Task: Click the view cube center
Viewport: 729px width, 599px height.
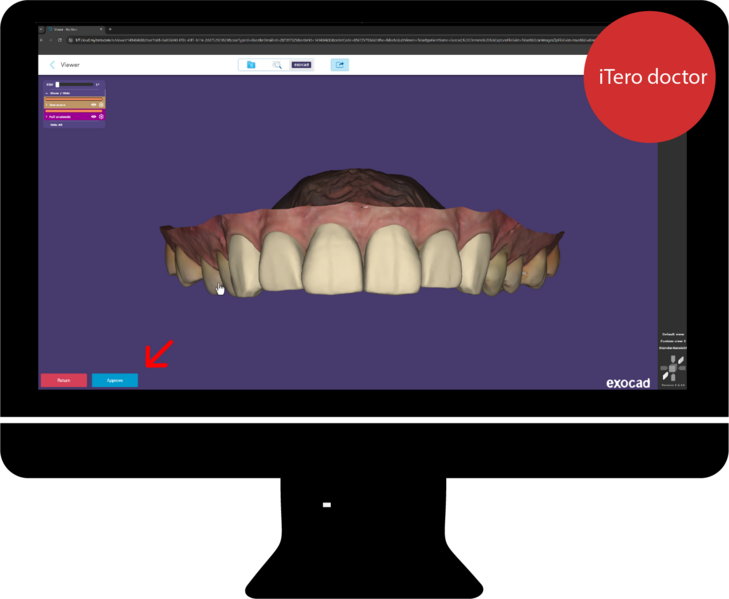Action: [673, 368]
